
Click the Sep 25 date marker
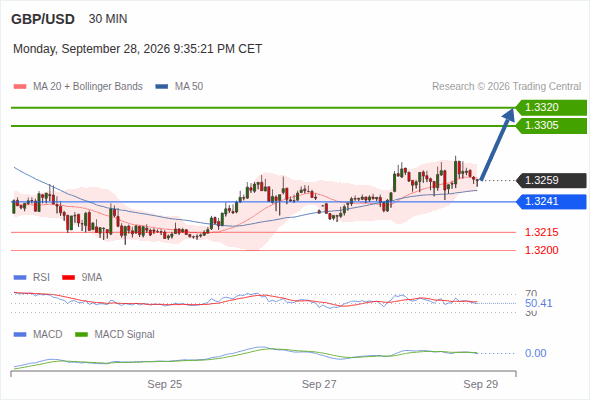[x=164, y=384]
